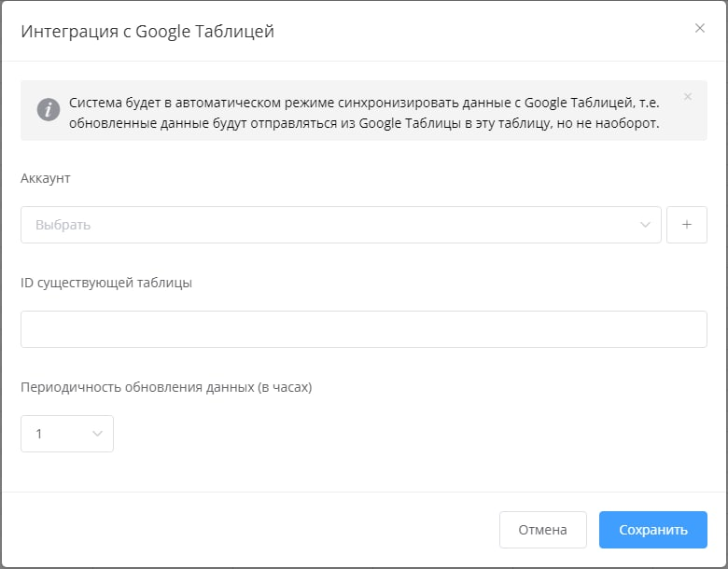Click the dialog title 'Интеграция с Google Таблицей'
728x569 pixels.
click(x=147, y=31)
